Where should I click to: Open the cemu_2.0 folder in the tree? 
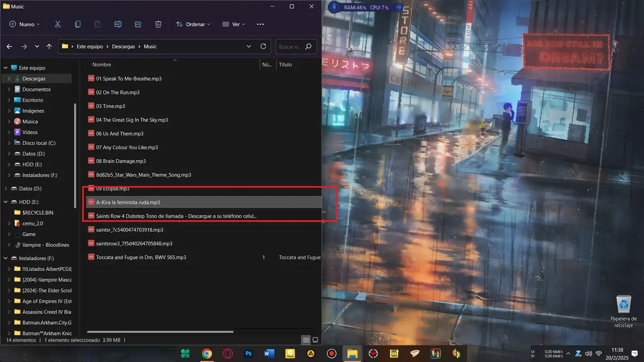pyautogui.click(x=33, y=223)
